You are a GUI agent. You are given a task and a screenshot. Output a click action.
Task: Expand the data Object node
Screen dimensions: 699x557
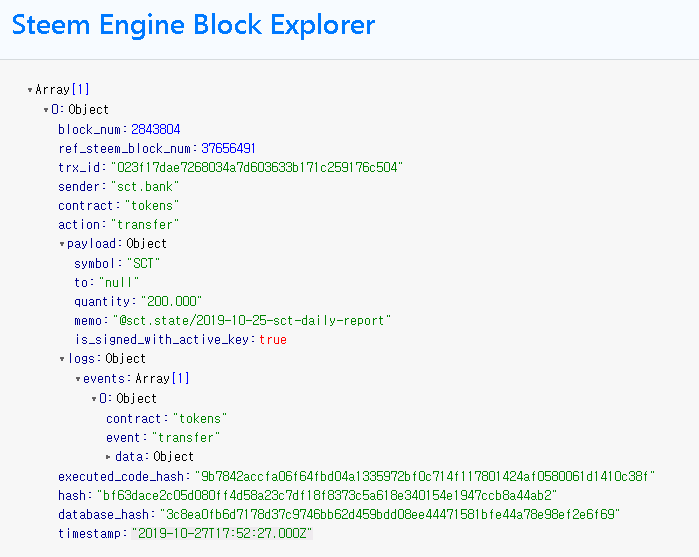tap(110, 457)
